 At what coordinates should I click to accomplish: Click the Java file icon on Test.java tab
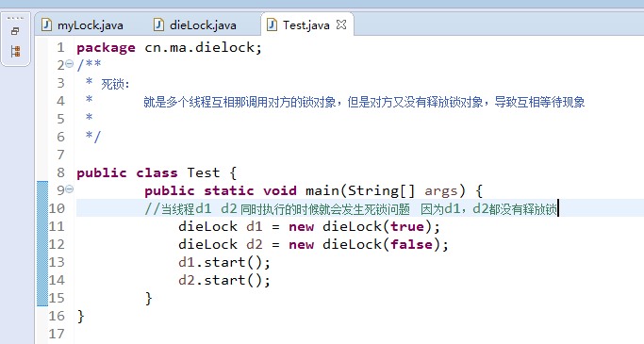pyautogui.click(x=272, y=25)
